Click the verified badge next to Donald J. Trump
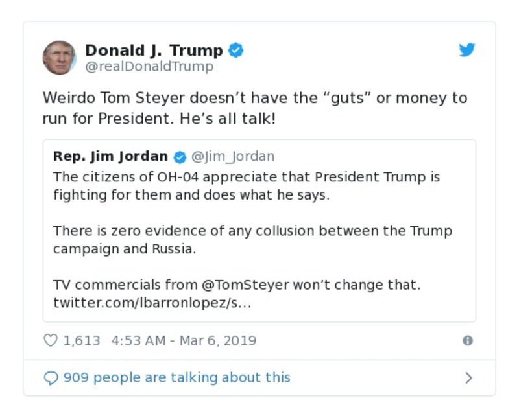Screen dimensions: 519x420 pos(237,50)
